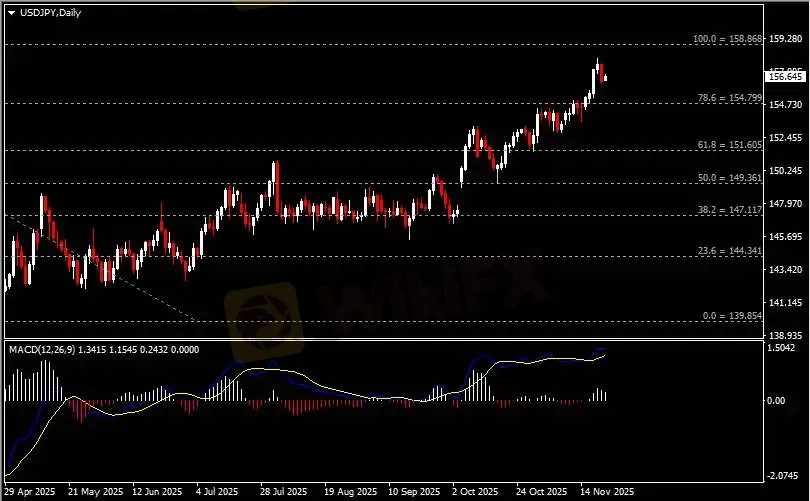
Task: Pick the 50.0 = 149.361 retracement level
Action: click(730, 178)
